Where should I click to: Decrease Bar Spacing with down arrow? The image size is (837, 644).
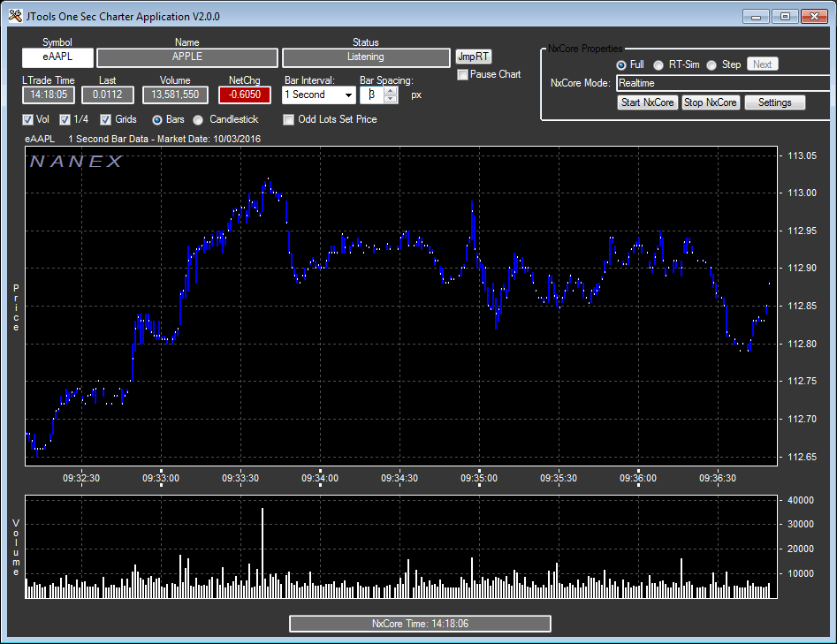coord(391,99)
